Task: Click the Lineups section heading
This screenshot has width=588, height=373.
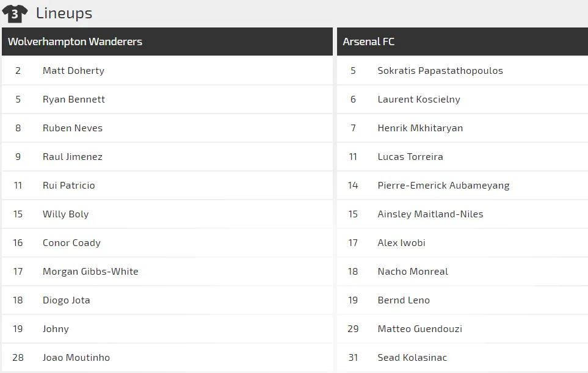Action: 64,13
